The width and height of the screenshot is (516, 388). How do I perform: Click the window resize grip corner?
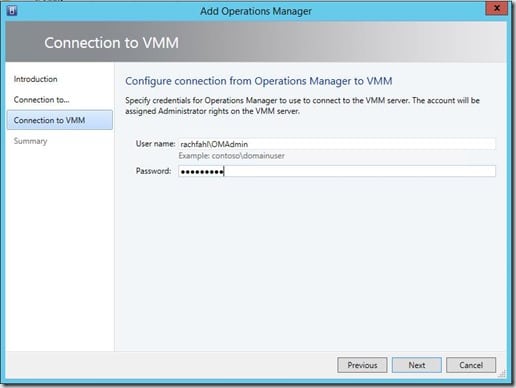[x=502, y=374]
